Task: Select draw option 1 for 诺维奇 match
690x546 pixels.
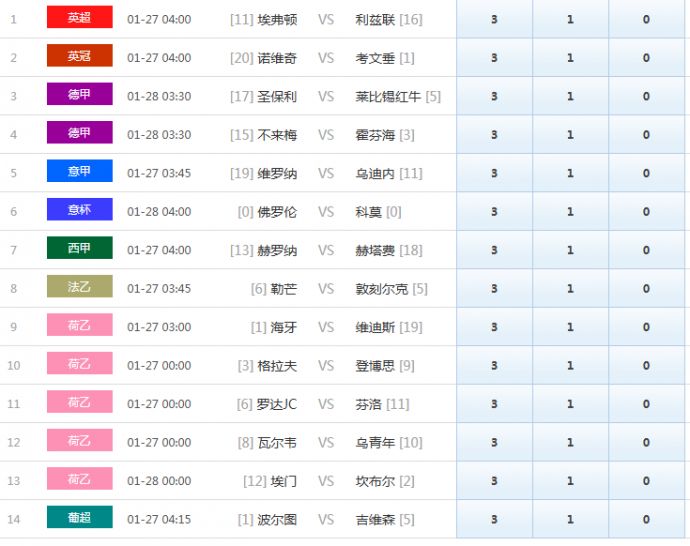Action: 570,58
